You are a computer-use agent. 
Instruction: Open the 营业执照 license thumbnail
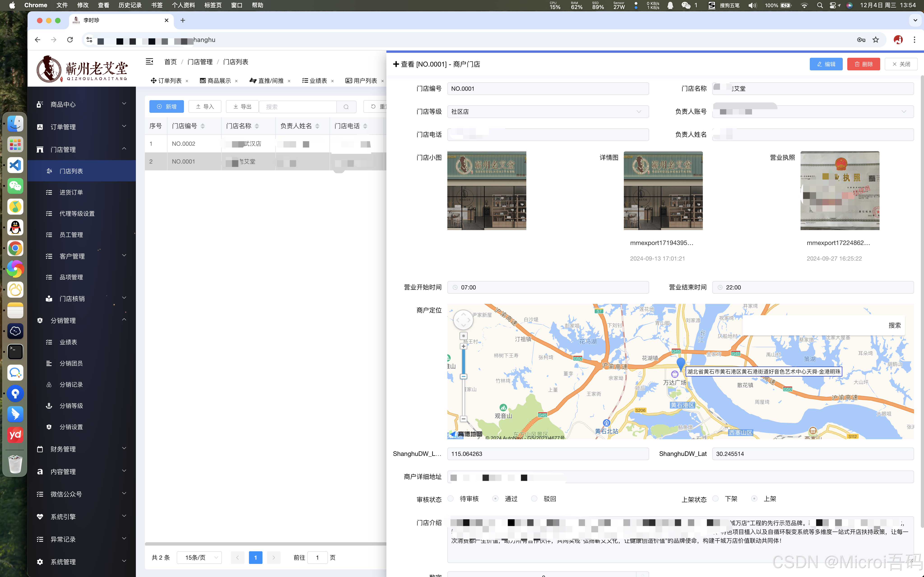840,190
